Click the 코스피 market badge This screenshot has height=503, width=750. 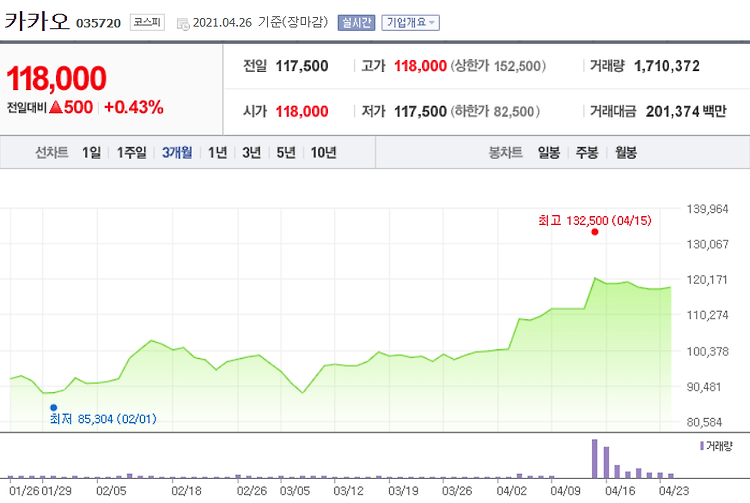click(147, 22)
